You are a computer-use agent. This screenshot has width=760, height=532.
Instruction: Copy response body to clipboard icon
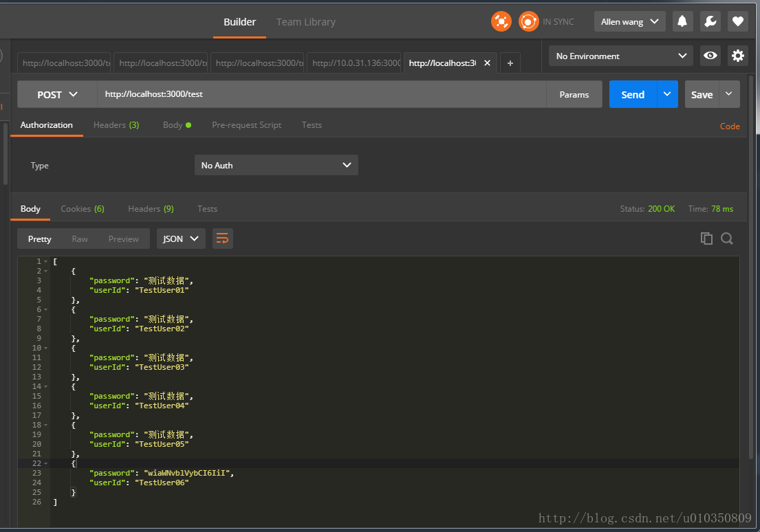pos(706,239)
